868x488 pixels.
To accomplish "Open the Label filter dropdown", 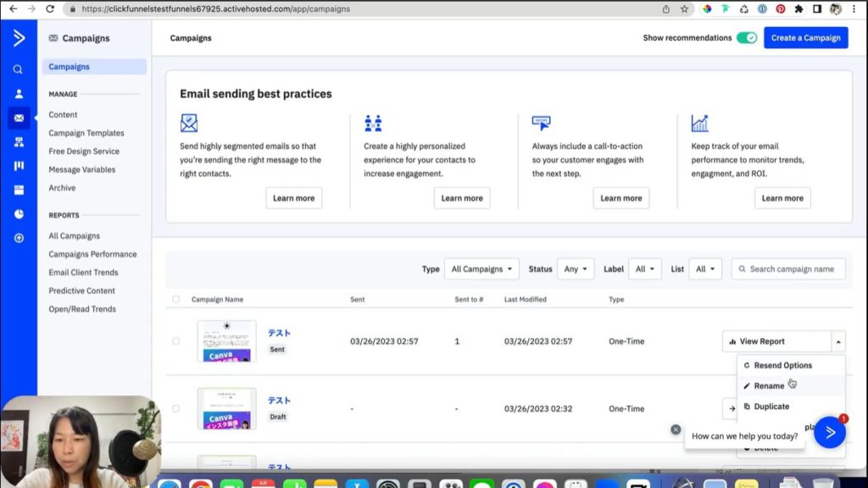I will point(645,269).
